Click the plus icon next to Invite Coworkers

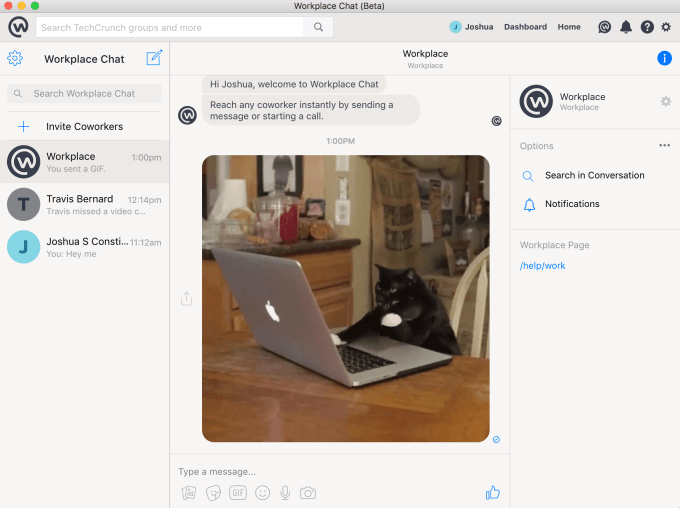23,127
